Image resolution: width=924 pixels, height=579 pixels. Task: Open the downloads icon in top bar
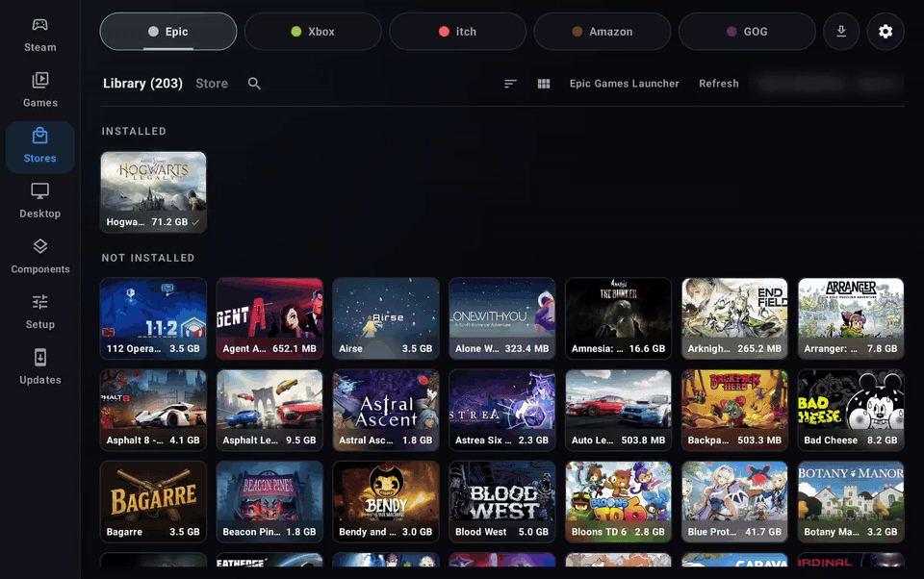841,31
